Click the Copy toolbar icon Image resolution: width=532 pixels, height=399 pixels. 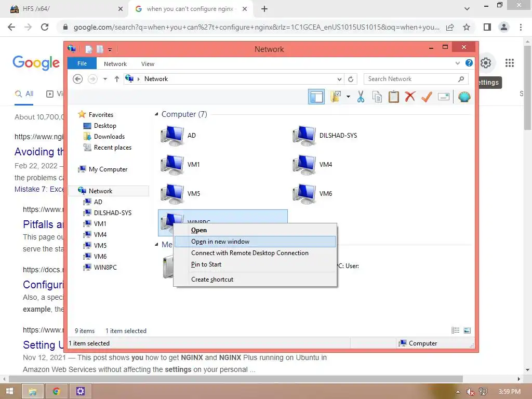pyautogui.click(x=377, y=97)
